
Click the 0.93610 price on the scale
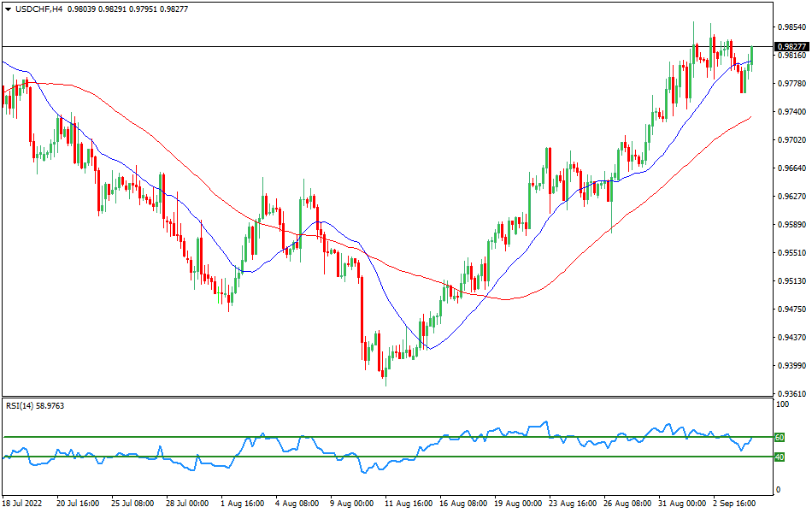791,394
